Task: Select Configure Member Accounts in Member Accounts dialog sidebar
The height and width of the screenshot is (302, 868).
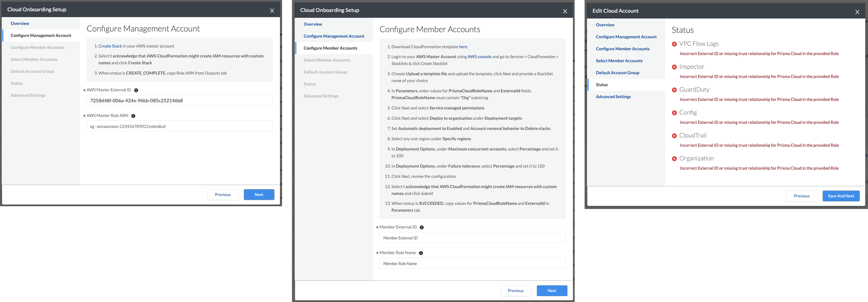Action: (331, 48)
